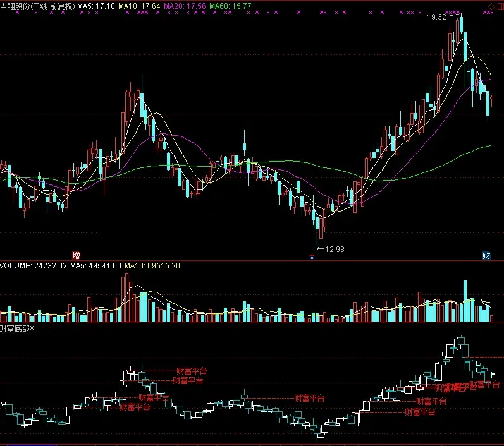Click the peak cyan candlestick under 19.32

[x=462, y=25]
